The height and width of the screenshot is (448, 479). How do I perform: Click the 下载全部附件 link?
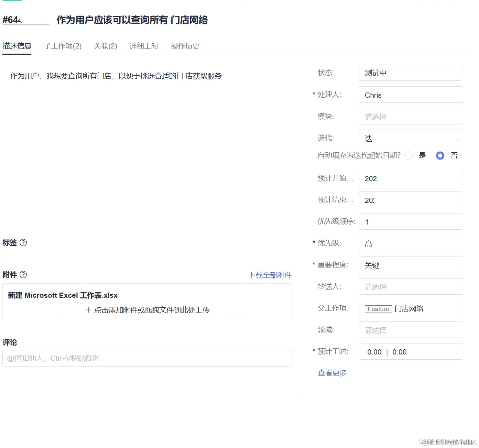click(270, 275)
